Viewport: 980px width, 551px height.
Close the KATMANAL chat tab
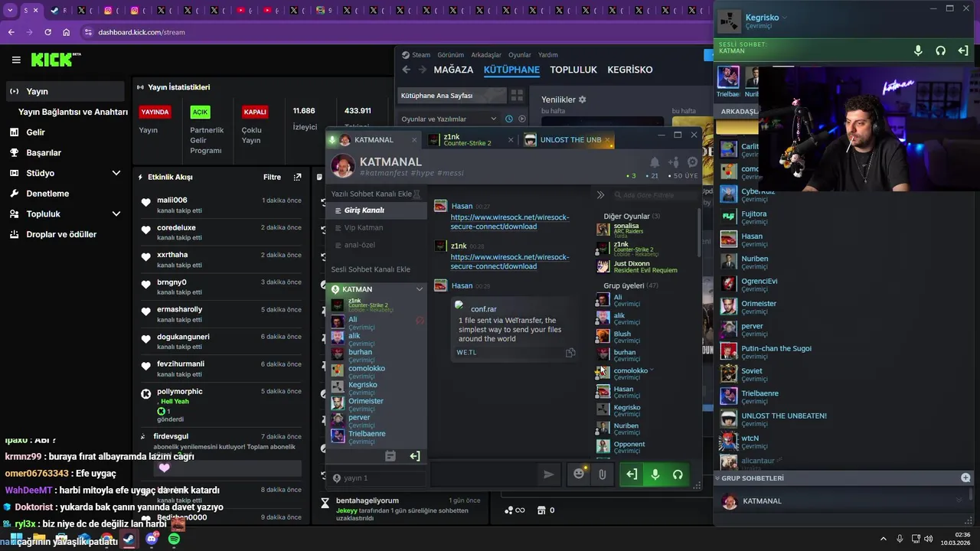tap(414, 140)
